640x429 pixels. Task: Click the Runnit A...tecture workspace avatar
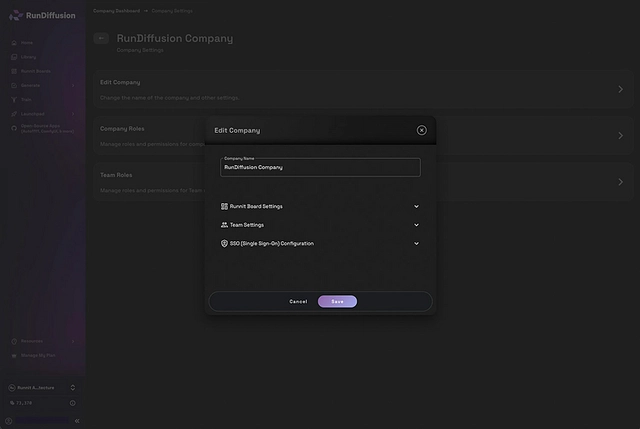point(12,388)
